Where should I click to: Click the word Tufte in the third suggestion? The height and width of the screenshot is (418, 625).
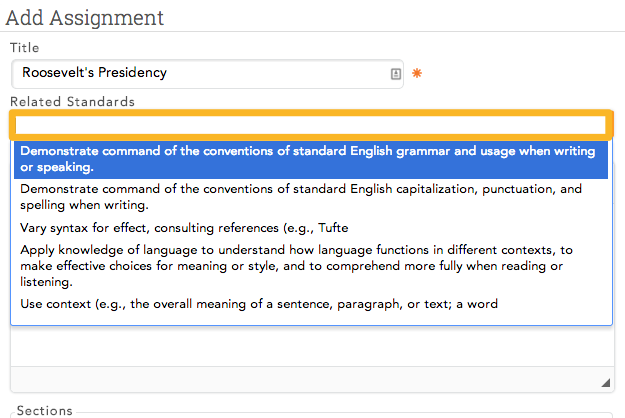[x=333, y=228]
